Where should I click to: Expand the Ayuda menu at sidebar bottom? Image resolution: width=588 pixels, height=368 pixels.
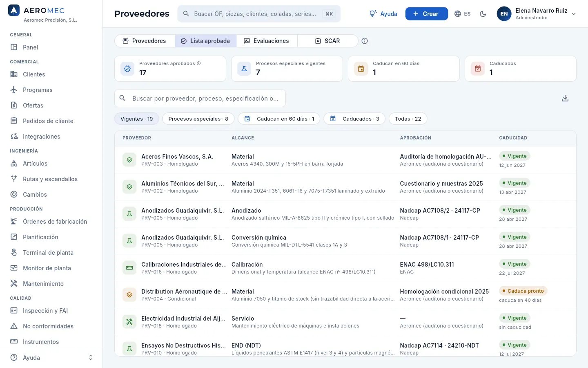coord(51,358)
